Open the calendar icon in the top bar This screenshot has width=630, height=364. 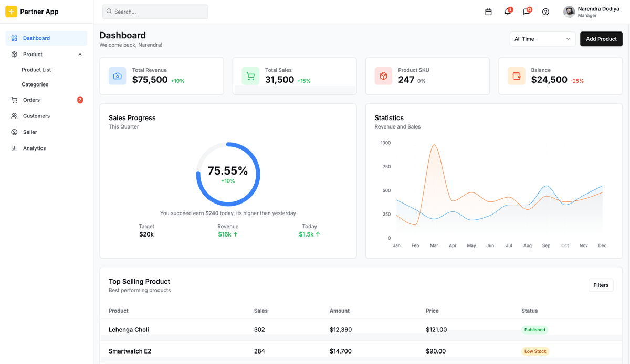488,11
